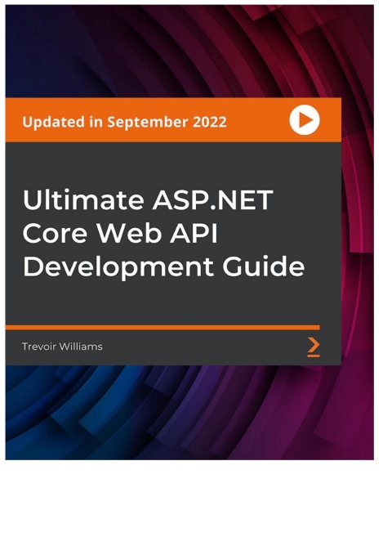Click the white play button icon
Viewport: 392px width, 555px height.
(x=305, y=120)
